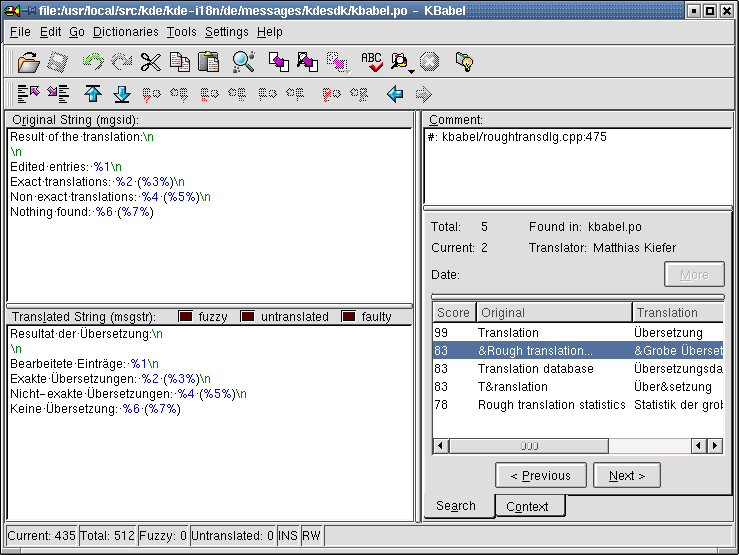Jump to the first entry

coord(28,94)
